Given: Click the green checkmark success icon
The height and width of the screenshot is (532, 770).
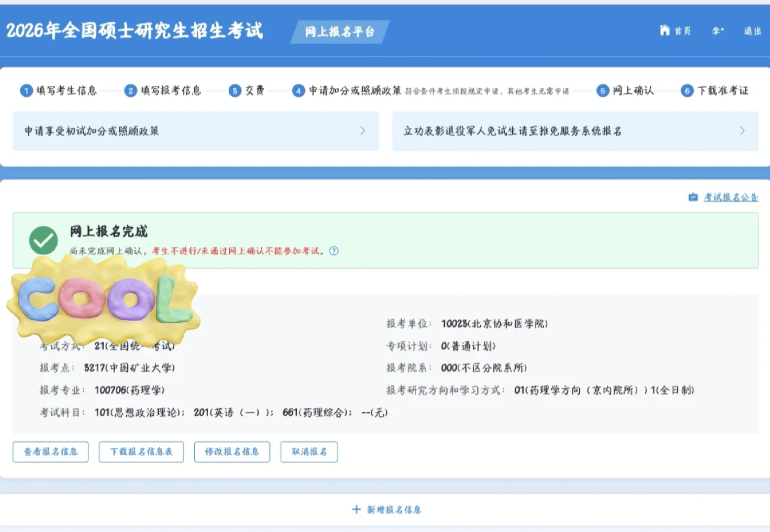Looking at the screenshot, I should (x=43, y=240).
